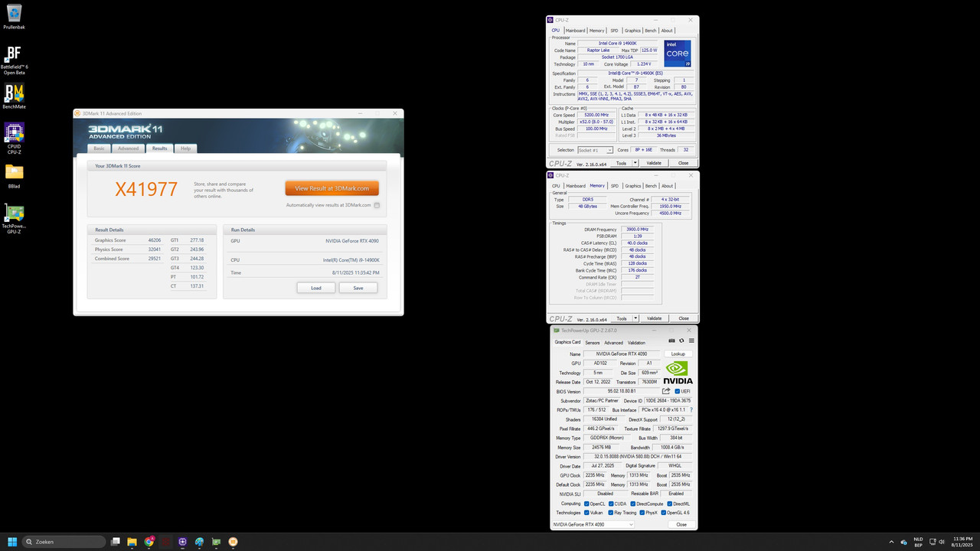The height and width of the screenshot is (551, 980).
Task: Open Task View on the taskbar
Action: [x=116, y=542]
